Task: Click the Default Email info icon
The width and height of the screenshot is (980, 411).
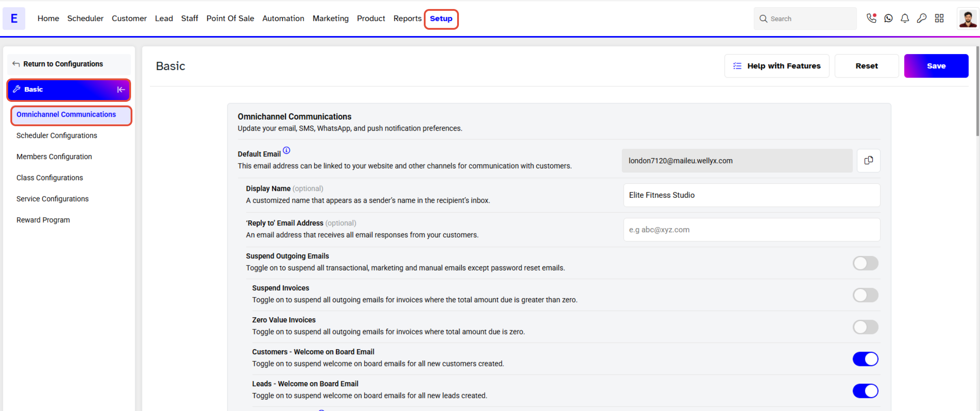Action: pyautogui.click(x=286, y=151)
